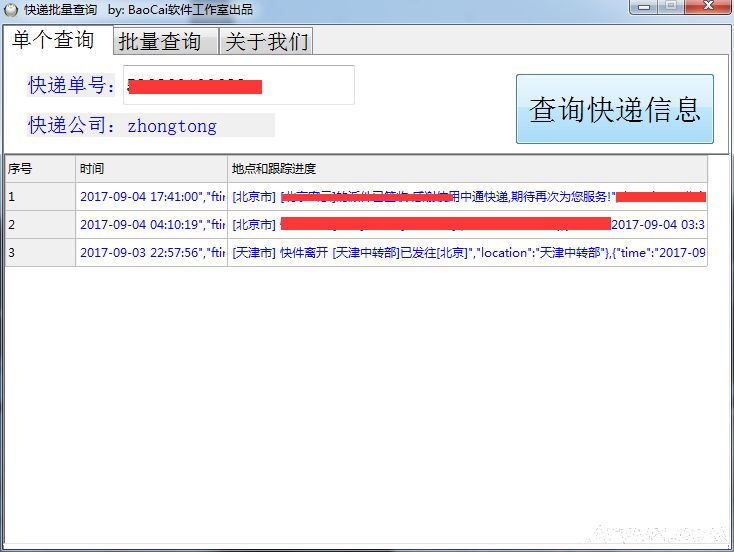Image resolution: width=734 pixels, height=552 pixels.
Task: Click the 序号 column header
Action: (40, 169)
